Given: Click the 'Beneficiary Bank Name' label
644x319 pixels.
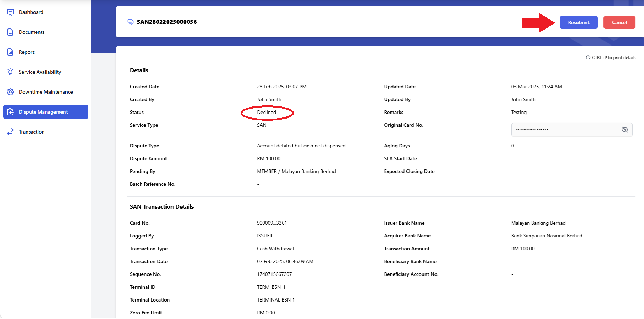Looking at the screenshot, I should [410, 261].
